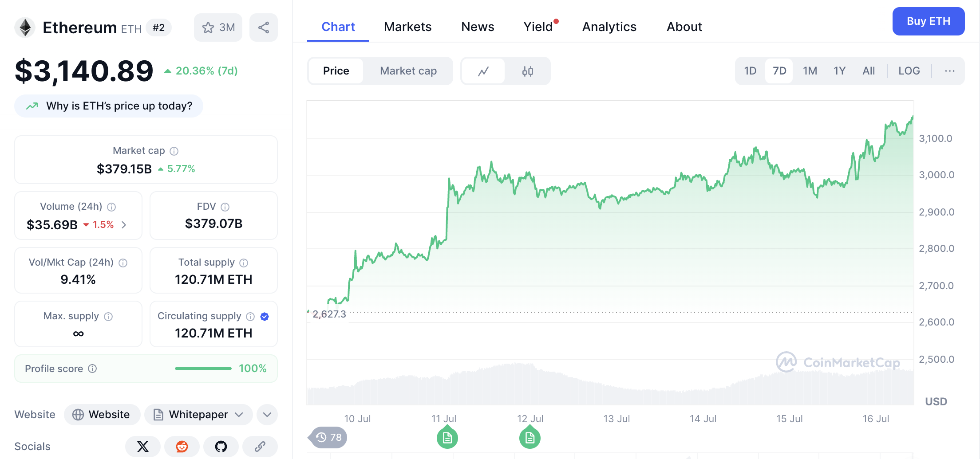Click the $3,140.89 price value
This screenshot has height=459, width=980.
click(x=84, y=71)
